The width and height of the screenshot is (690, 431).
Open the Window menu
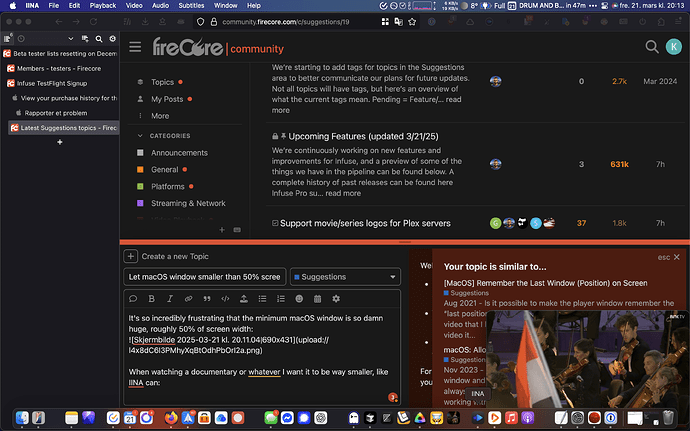pyautogui.click(x=225, y=6)
